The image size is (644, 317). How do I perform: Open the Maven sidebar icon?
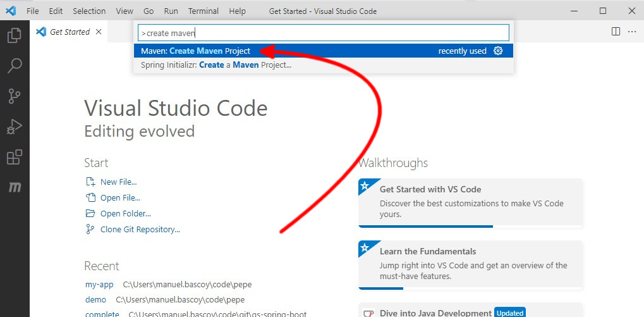(x=14, y=188)
